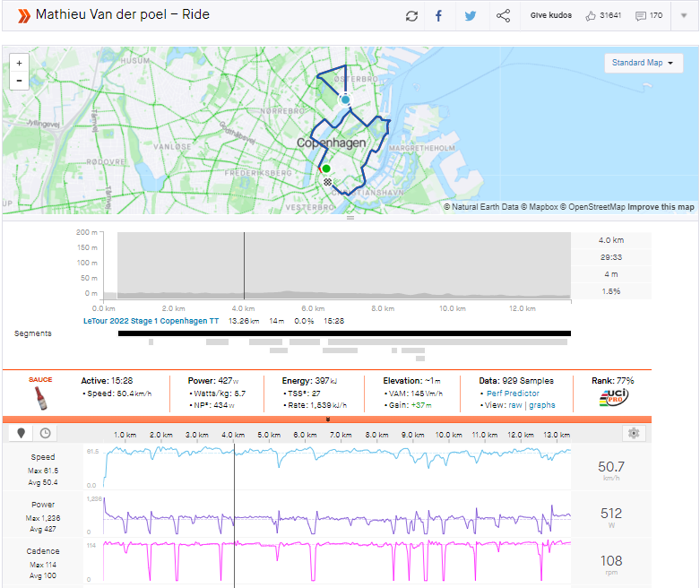700x588 pixels.
Task: Switch chart axis to distance pin
Action: 22,433
